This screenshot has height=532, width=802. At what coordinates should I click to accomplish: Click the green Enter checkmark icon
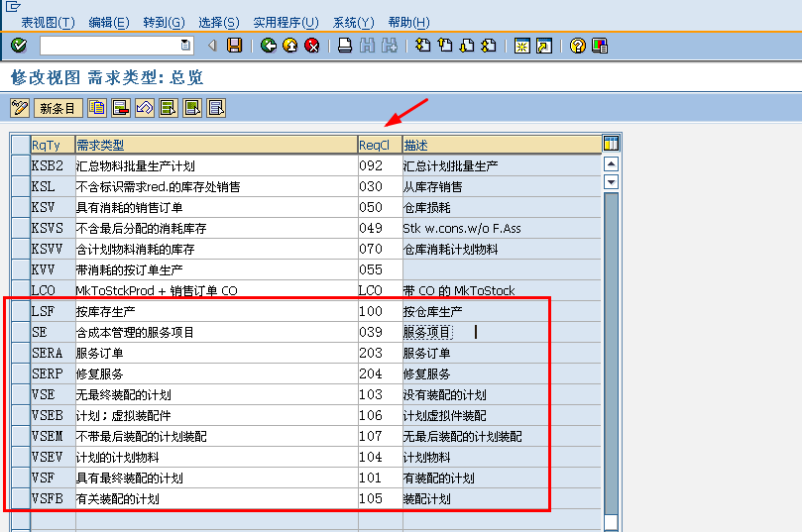pyautogui.click(x=19, y=46)
